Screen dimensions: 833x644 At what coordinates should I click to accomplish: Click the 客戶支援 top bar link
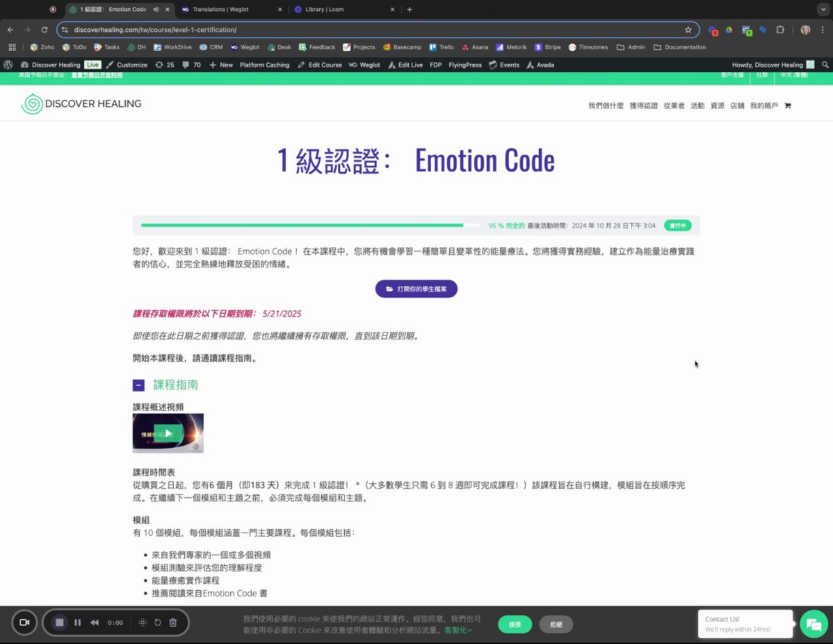click(732, 75)
